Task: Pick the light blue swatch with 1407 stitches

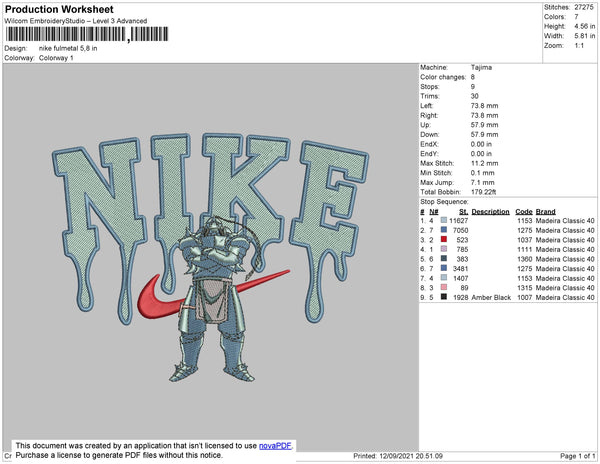Action: click(x=444, y=278)
